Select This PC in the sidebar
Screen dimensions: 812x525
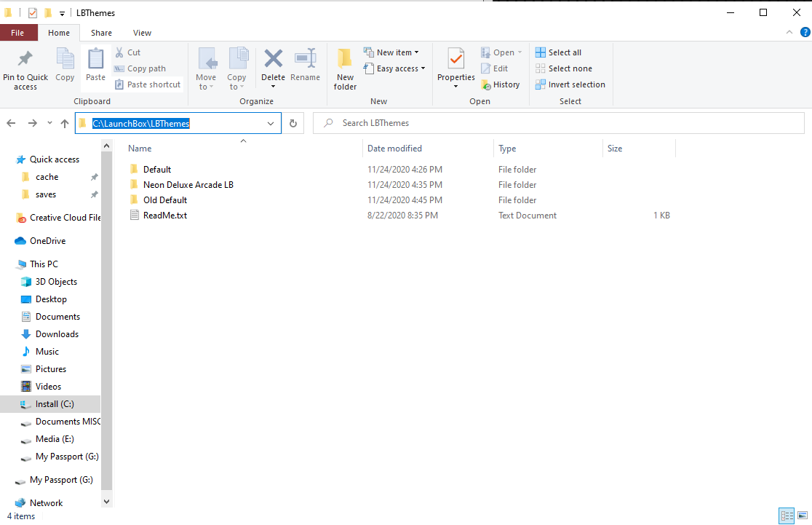(x=44, y=264)
